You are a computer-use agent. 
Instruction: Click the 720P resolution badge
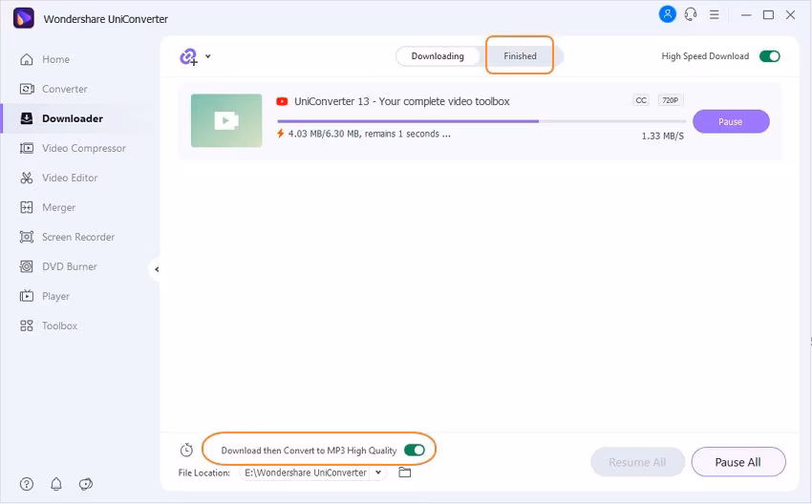pos(670,100)
